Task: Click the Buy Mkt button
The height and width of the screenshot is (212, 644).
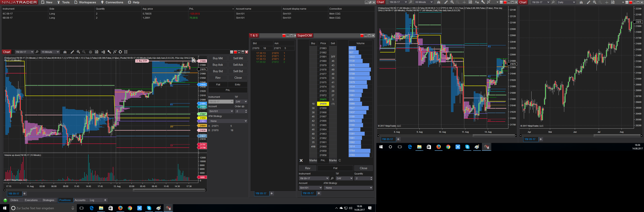Action: (x=218, y=58)
